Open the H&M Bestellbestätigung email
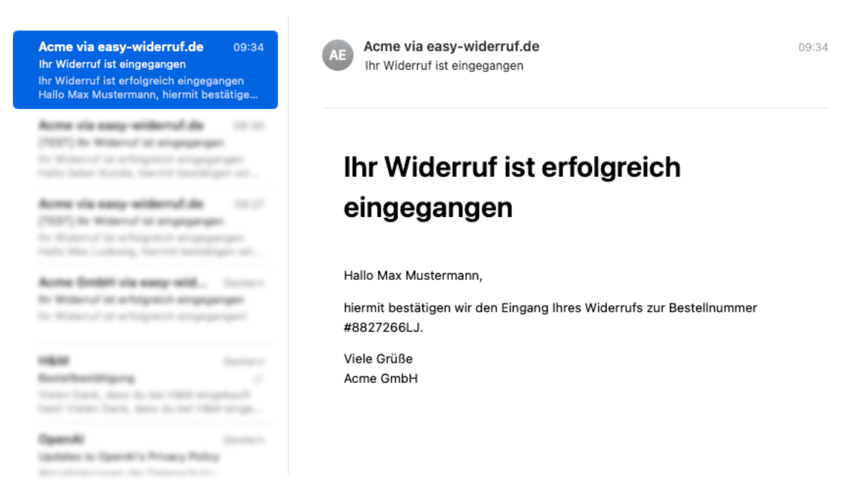Screen dimensions: 868x488 [145, 386]
